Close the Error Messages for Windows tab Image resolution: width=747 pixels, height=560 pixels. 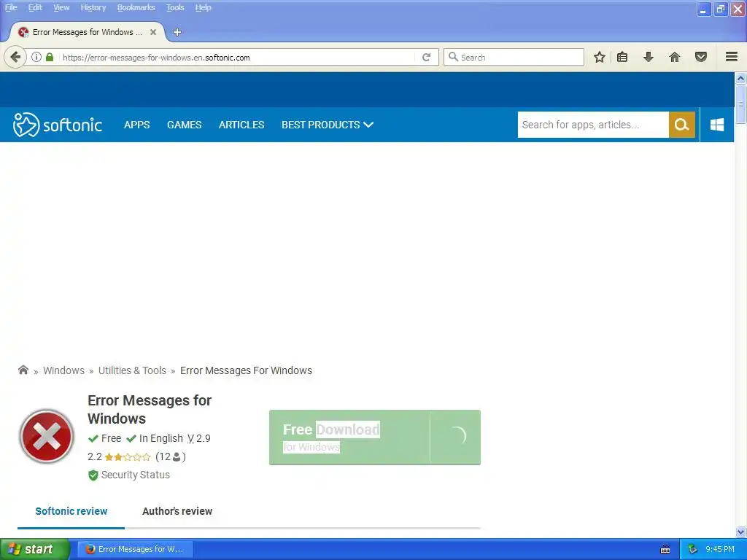coord(153,32)
